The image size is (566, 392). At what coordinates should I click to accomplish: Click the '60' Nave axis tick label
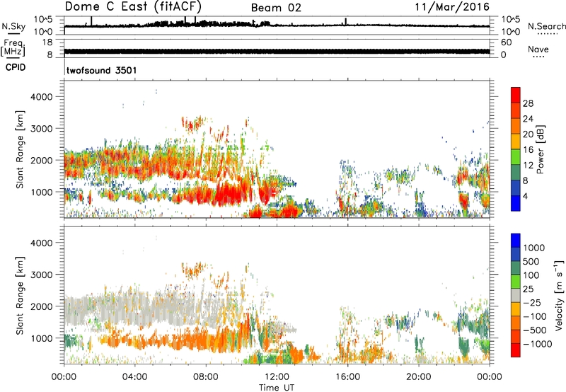(506, 42)
